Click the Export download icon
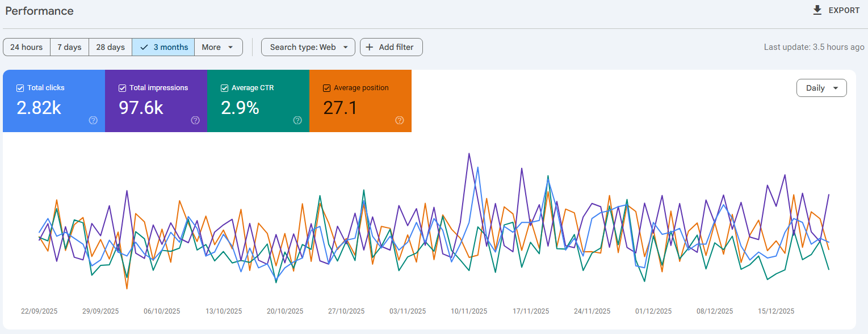The width and height of the screenshot is (868, 334). coord(817,10)
